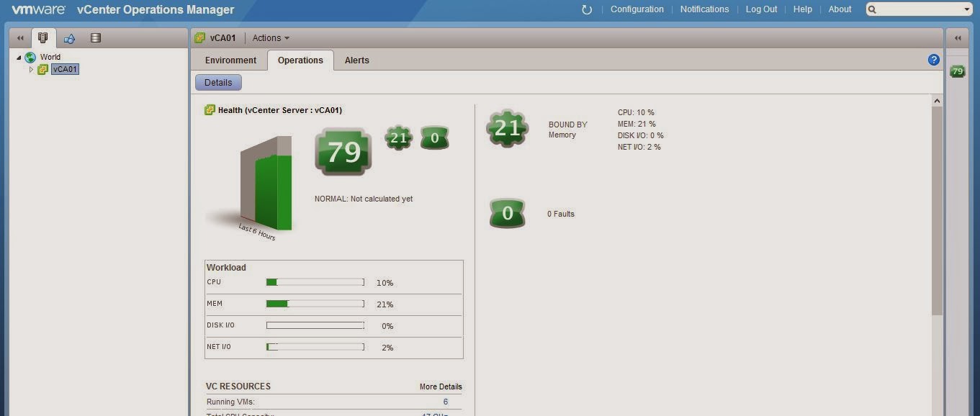Viewport: 980px width, 416px height.
Task: Open the Notifications link
Action: click(704, 9)
